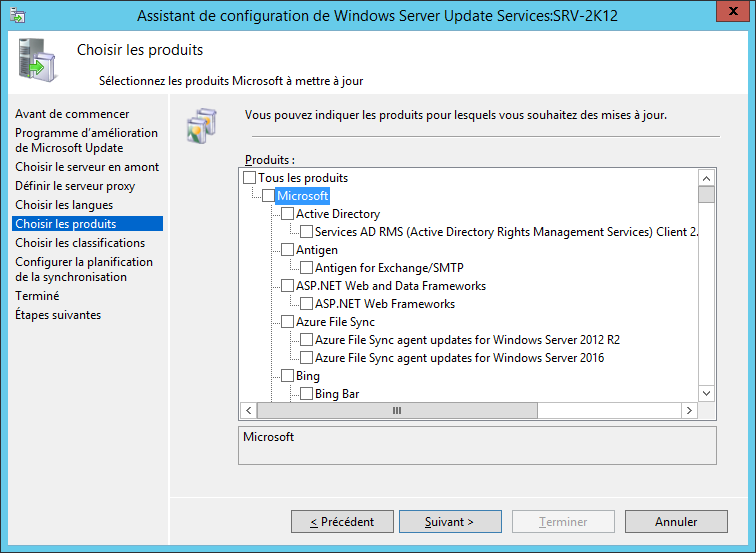Select the Bing Bar tree label
This screenshot has height=553, width=756.
tap(337, 394)
